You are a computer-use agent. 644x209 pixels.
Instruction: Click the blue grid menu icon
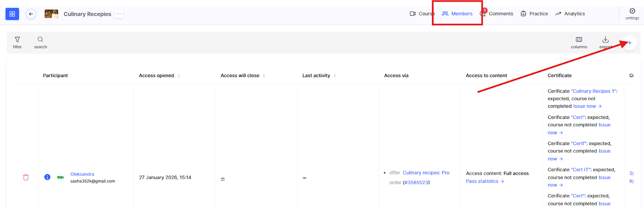(12, 14)
